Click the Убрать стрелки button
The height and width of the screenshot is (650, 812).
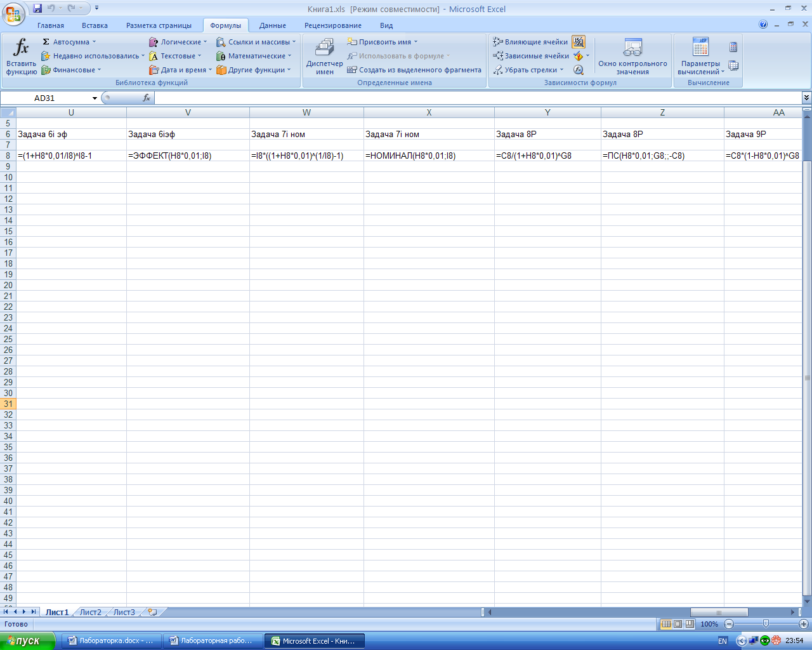tap(528, 70)
